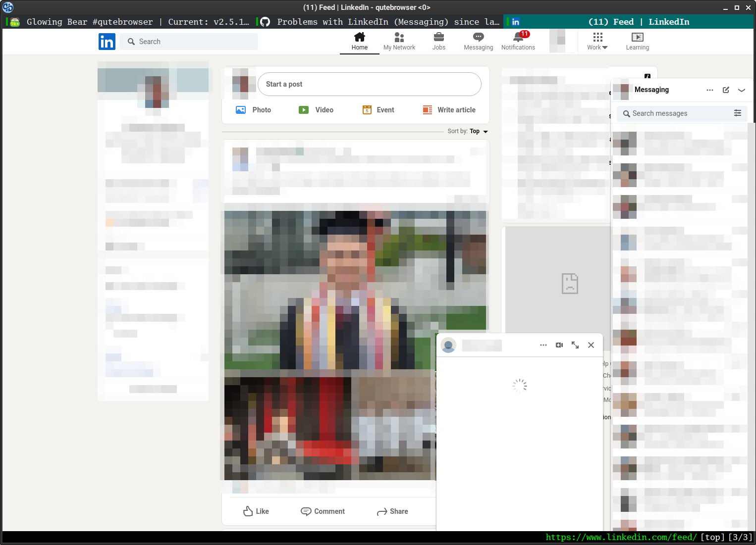The image size is (756, 545).
Task: Expand the chat window to full size
Action: point(575,345)
